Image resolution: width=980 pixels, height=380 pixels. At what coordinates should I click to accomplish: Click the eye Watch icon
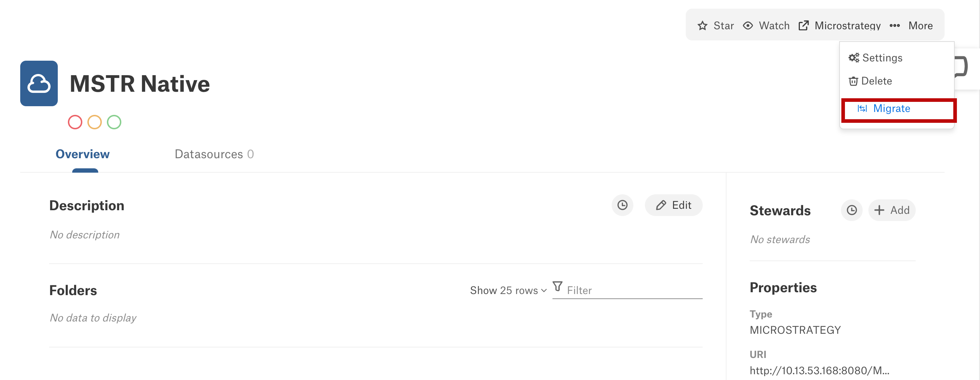(x=748, y=26)
